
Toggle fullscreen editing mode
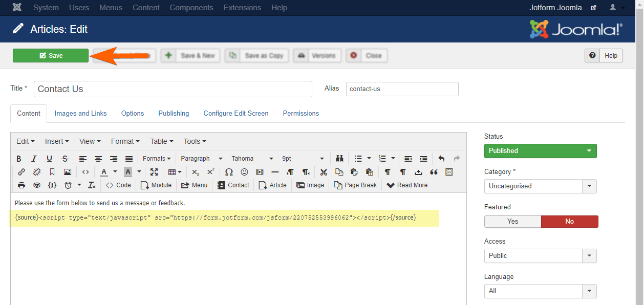coord(155,172)
